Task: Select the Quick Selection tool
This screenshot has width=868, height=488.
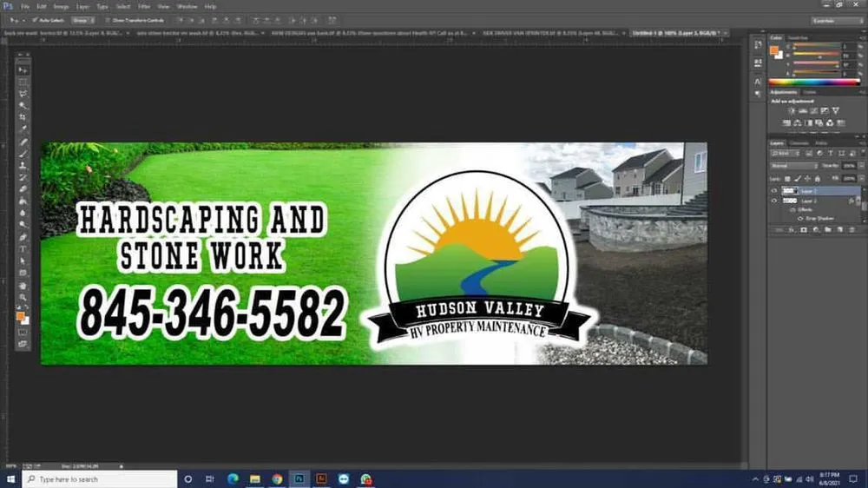Action: coord(23,106)
